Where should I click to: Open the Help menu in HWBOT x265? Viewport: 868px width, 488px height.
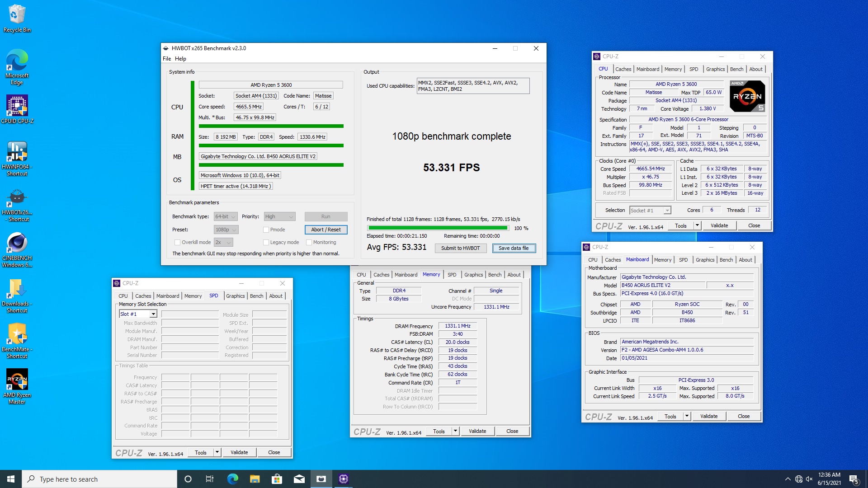180,59
